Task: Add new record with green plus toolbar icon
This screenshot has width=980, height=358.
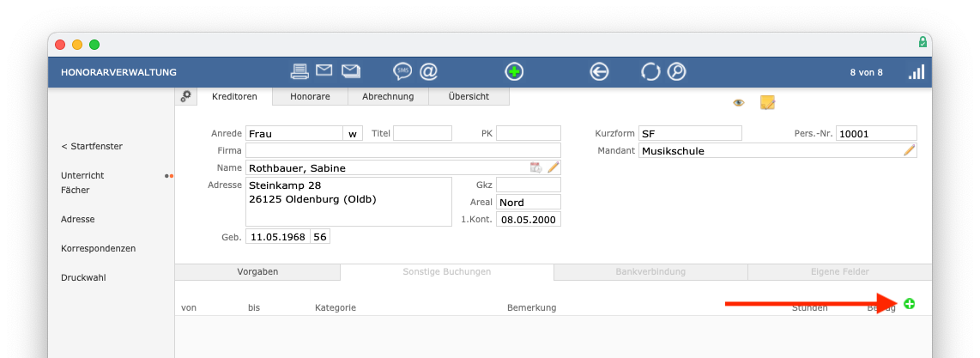Action: [x=514, y=72]
